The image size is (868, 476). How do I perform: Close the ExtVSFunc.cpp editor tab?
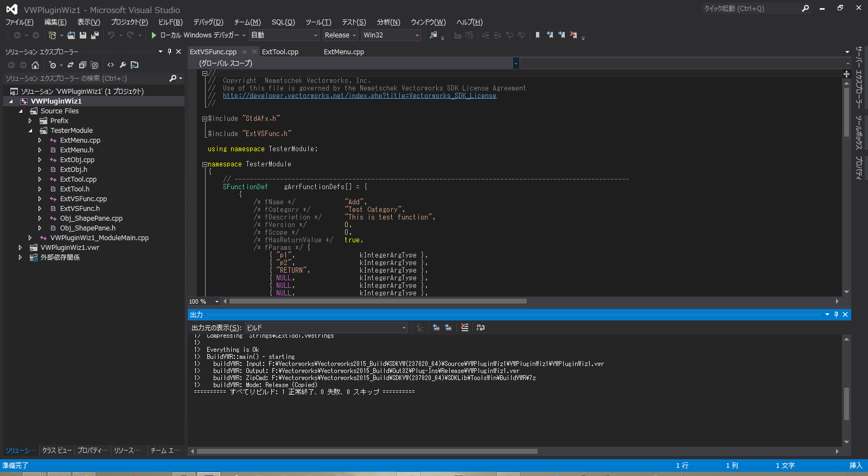[x=254, y=52]
